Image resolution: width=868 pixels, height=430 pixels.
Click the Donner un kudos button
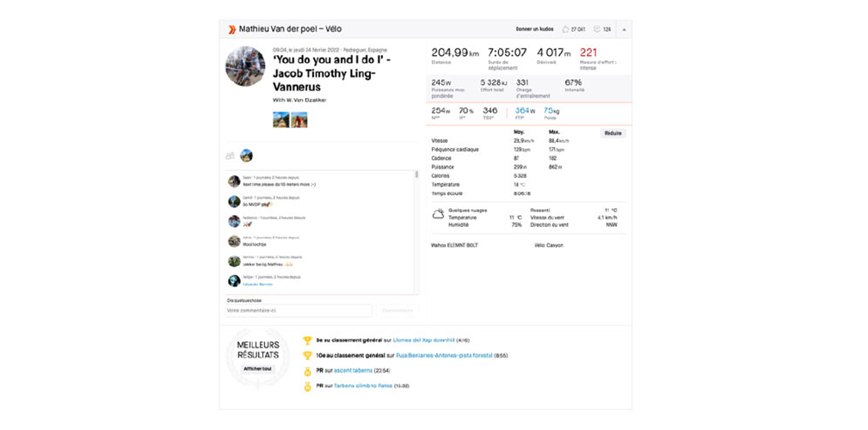[532, 29]
